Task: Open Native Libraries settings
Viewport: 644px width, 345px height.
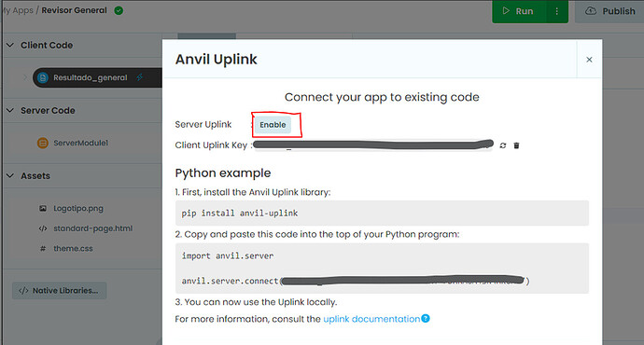Action: (x=59, y=290)
